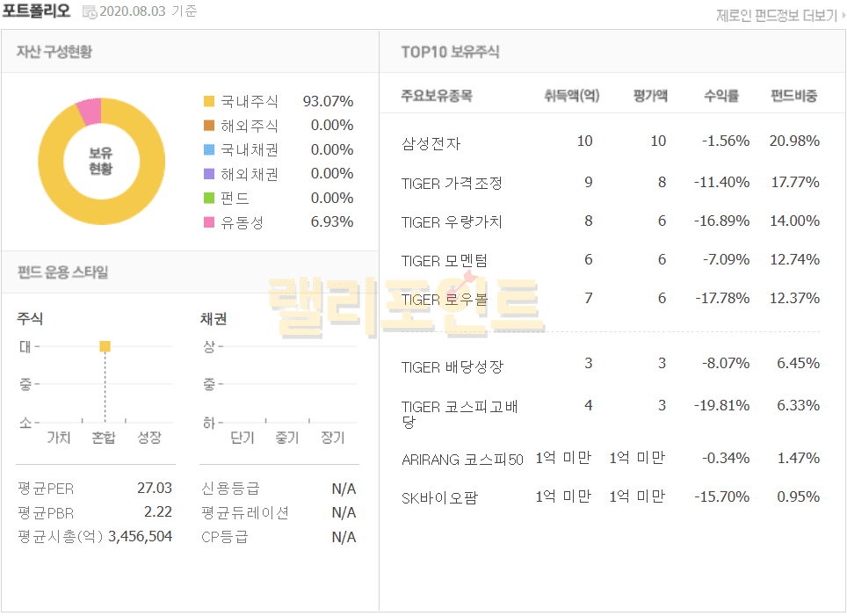Select the TIGER 가격조정 holding
Image resolution: width=847 pixels, height=616 pixels.
click(452, 184)
